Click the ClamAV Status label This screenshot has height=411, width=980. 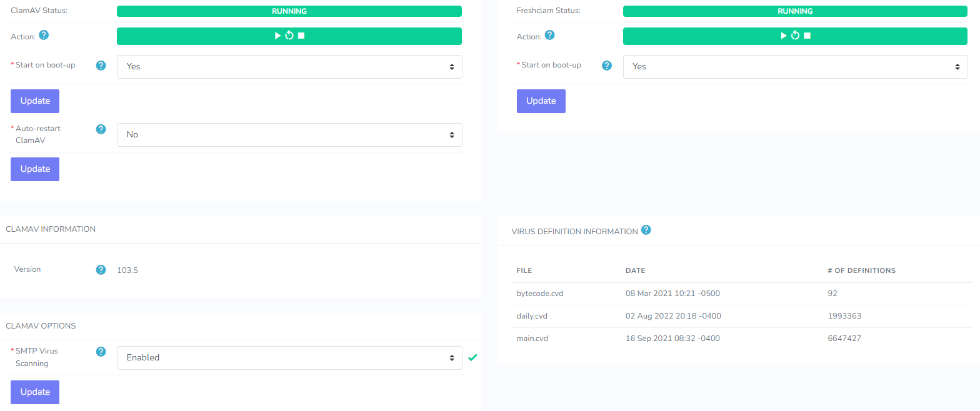39,11
